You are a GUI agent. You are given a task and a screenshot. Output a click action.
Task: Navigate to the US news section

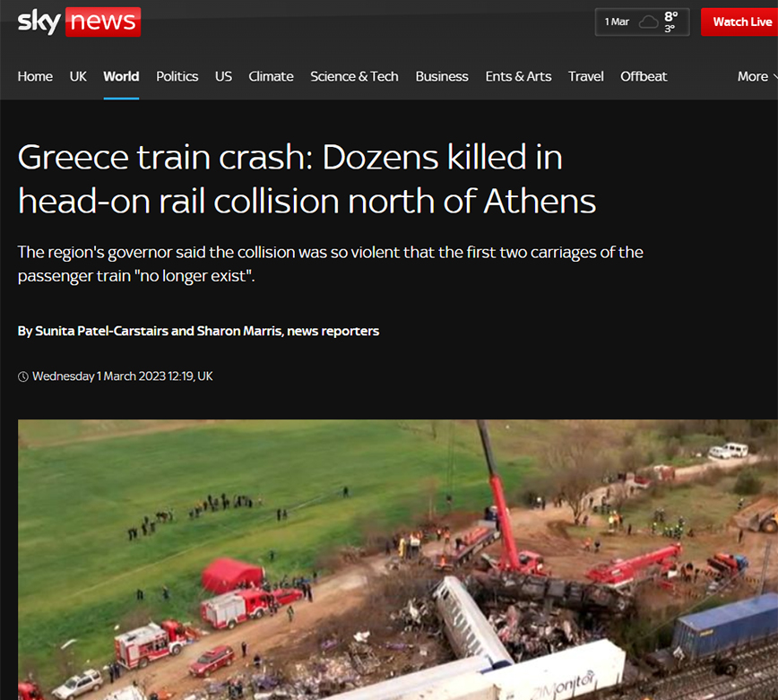click(x=223, y=76)
